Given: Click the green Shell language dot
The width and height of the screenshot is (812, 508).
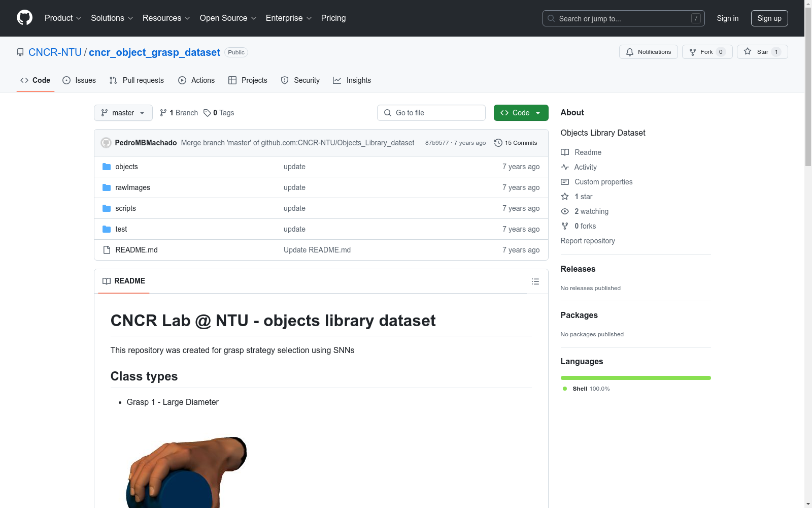Looking at the screenshot, I should click(x=565, y=389).
